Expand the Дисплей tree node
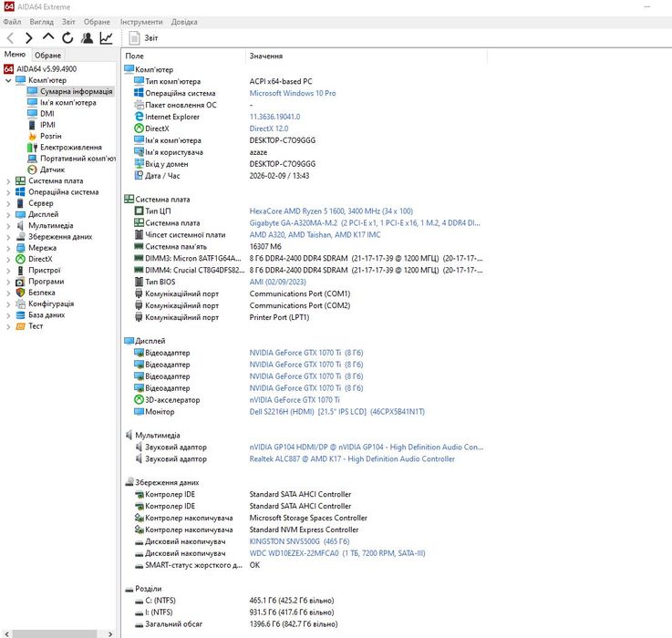Image resolution: width=672 pixels, height=638 pixels. coord(9,214)
